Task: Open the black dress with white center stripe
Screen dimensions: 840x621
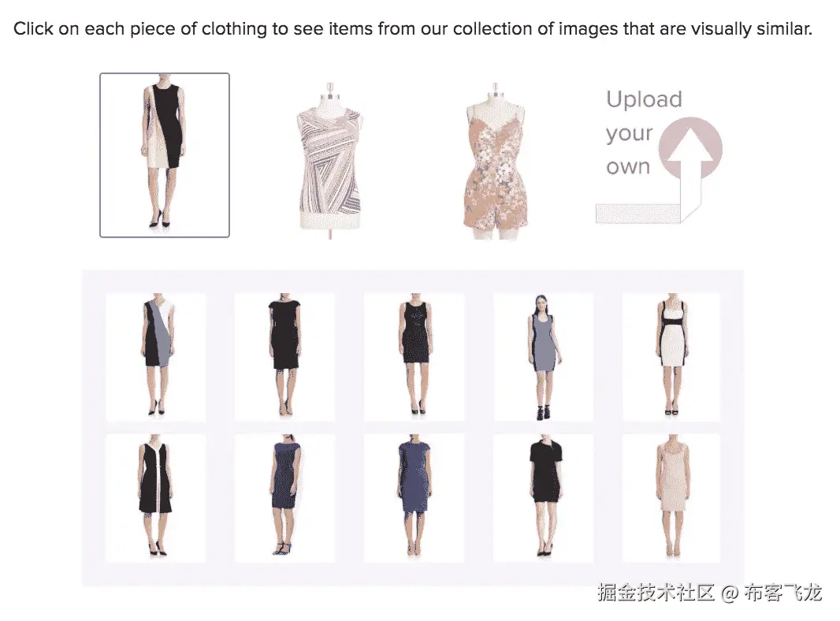Action: click(155, 498)
